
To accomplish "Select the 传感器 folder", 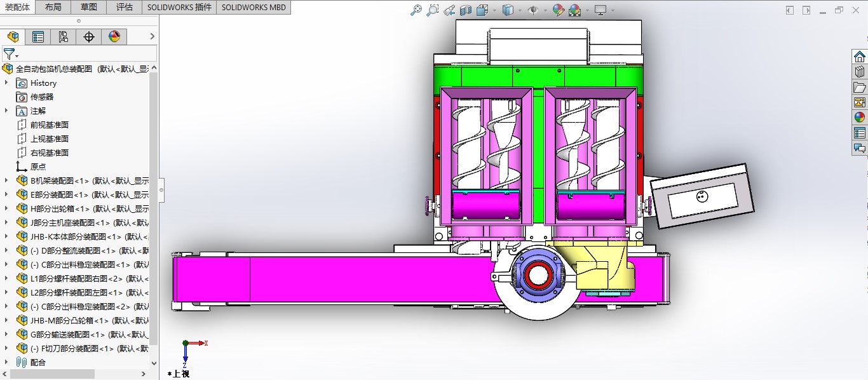I will coord(36,97).
